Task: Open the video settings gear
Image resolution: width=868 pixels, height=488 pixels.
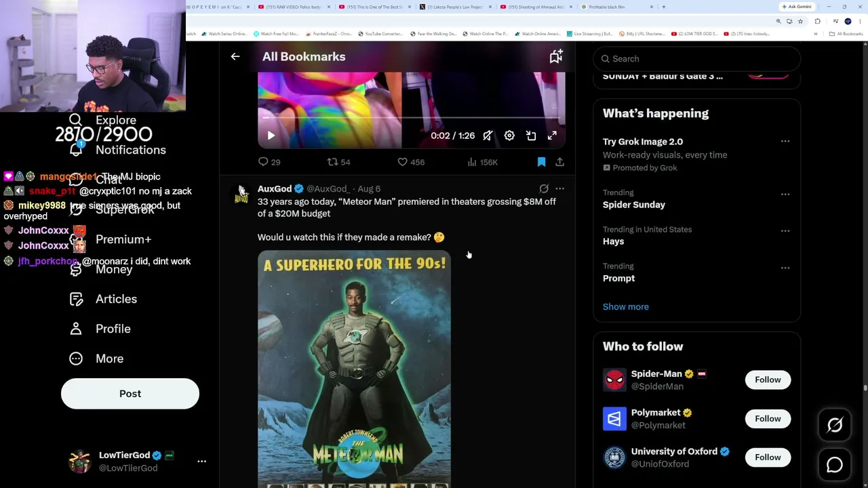Action: pos(509,136)
